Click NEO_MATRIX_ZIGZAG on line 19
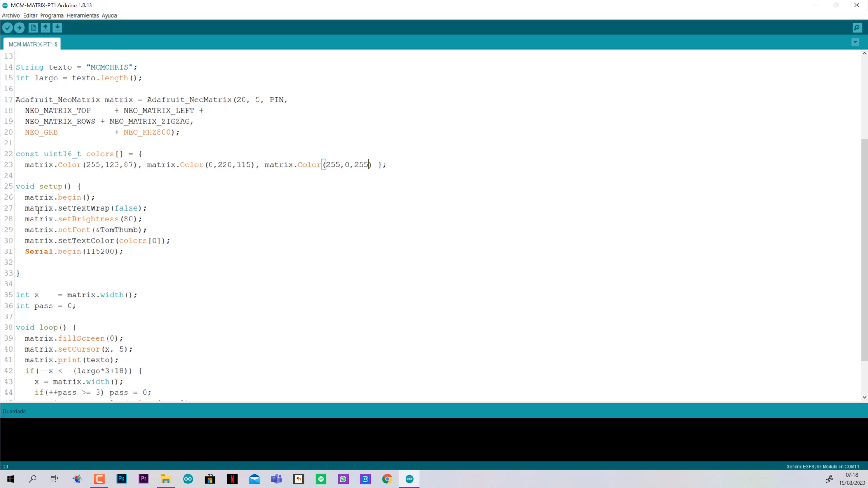The height and width of the screenshot is (488, 868). (150, 121)
